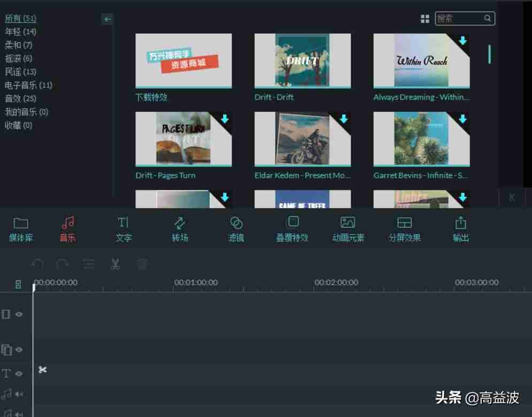Select the Drift - Drift music thumbnail
Image resolution: width=532 pixels, height=417 pixels.
click(x=303, y=61)
